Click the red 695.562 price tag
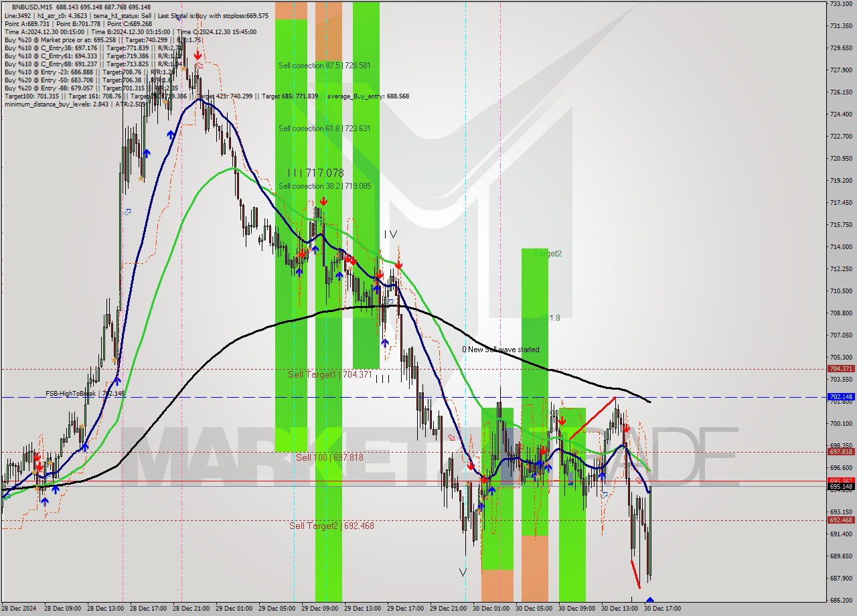Image resolution: width=857 pixels, height=616 pixels. click(x=841, y=481)
